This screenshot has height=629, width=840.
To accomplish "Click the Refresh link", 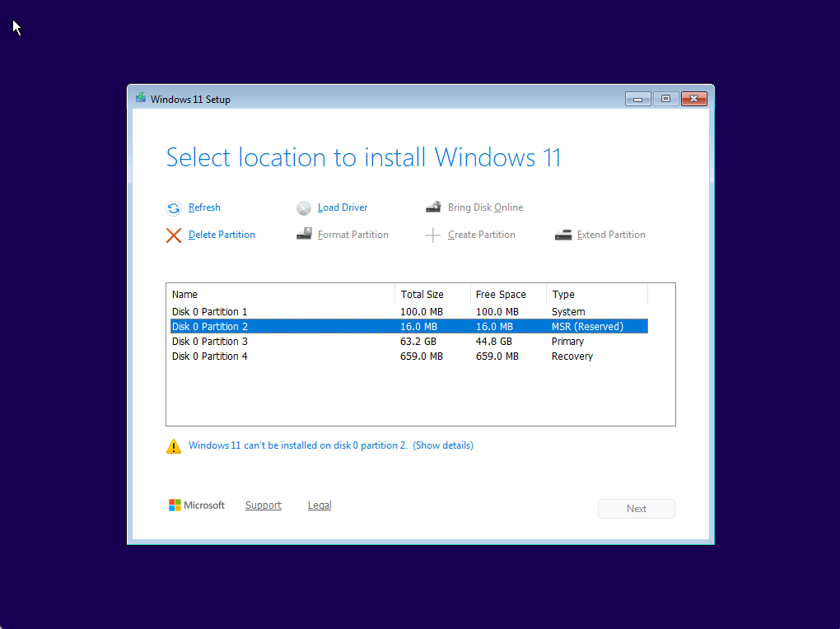I will [x=204, y=207].
